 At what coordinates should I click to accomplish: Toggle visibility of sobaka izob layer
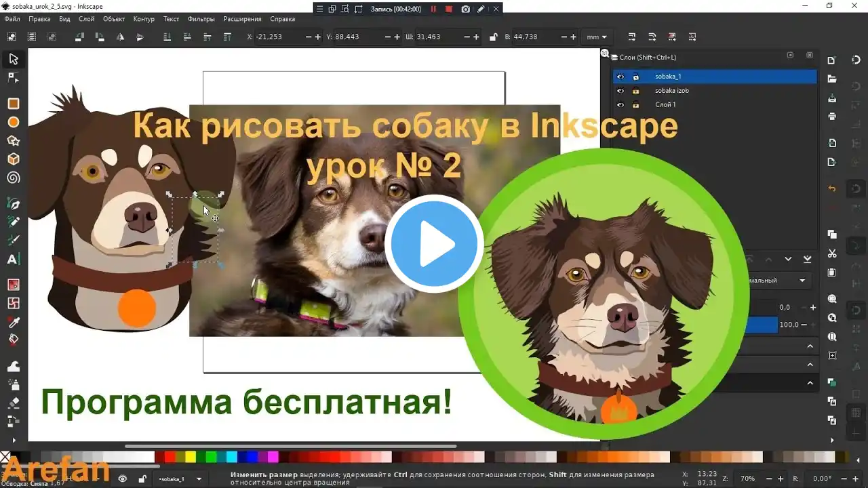tap(620, 91)
